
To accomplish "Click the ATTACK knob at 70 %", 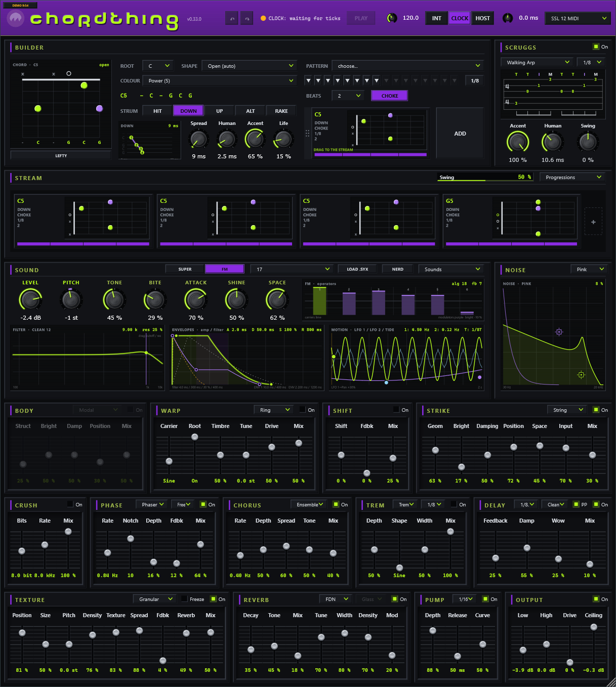I will point(196,300).
